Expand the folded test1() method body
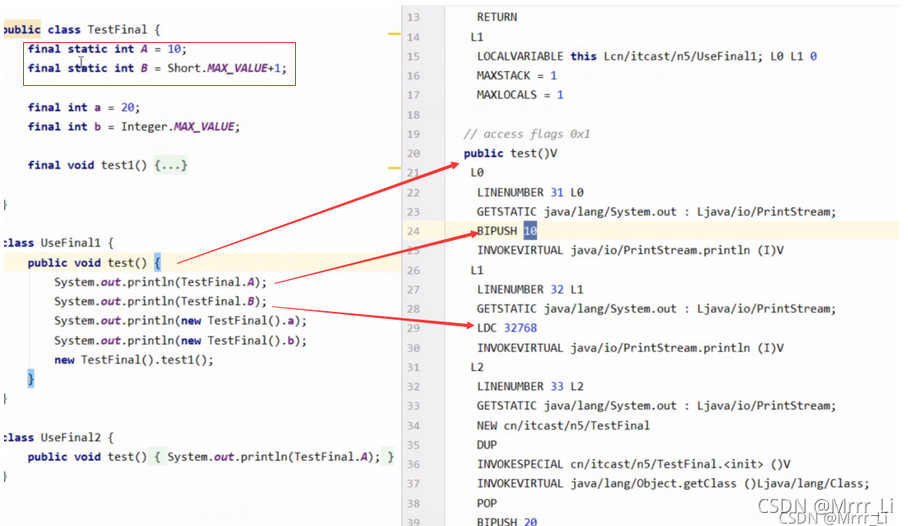 [171, 165]
